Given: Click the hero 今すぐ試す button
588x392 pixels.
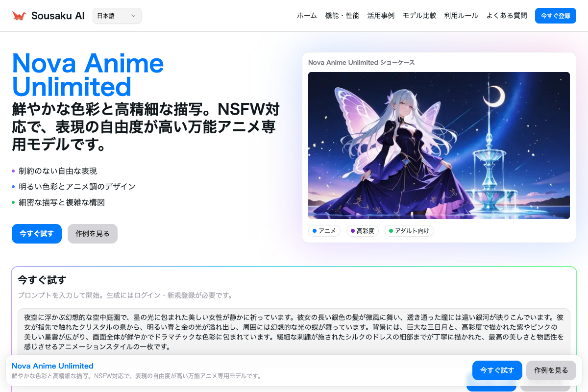Looking at the screenshot, I should point(37,234).
